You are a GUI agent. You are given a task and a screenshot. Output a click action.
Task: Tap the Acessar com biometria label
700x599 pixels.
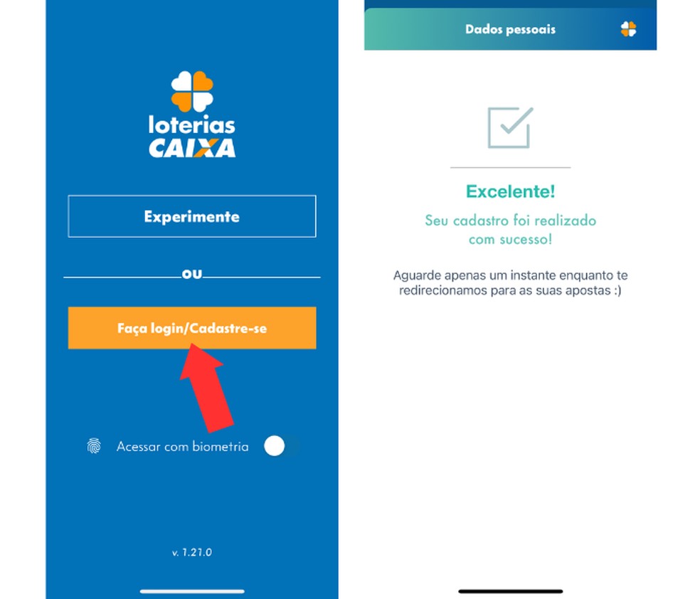tap(183, 446)
